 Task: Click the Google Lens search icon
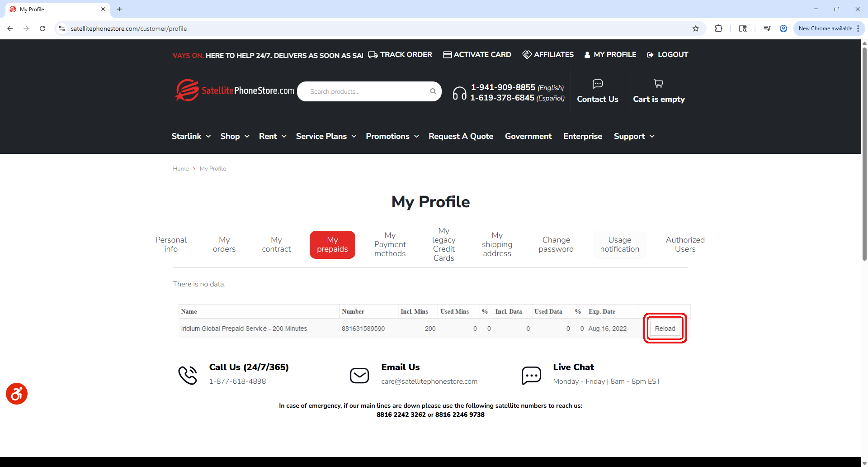(x=742, y=29)
